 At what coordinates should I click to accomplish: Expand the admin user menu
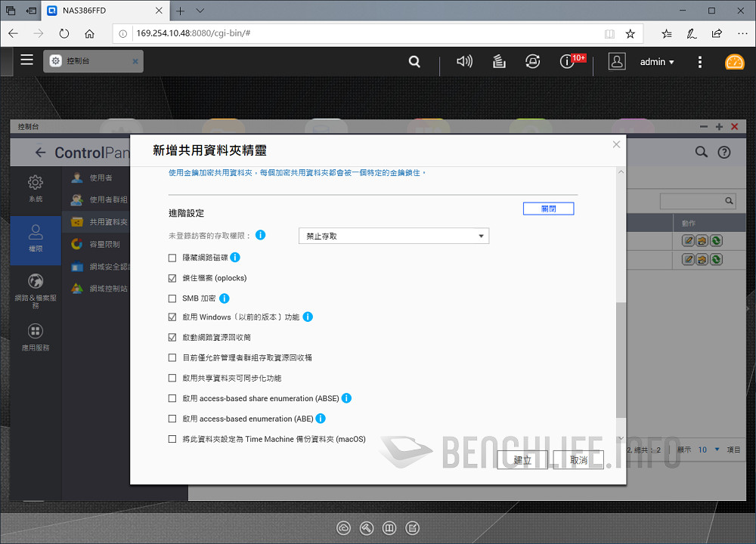click(x=657, y=62)
